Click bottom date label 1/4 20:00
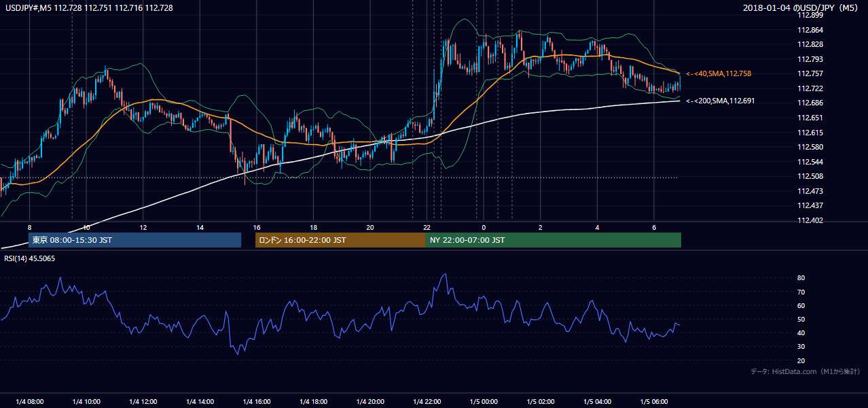Screen dimensions: 868x408 [370, 402]
